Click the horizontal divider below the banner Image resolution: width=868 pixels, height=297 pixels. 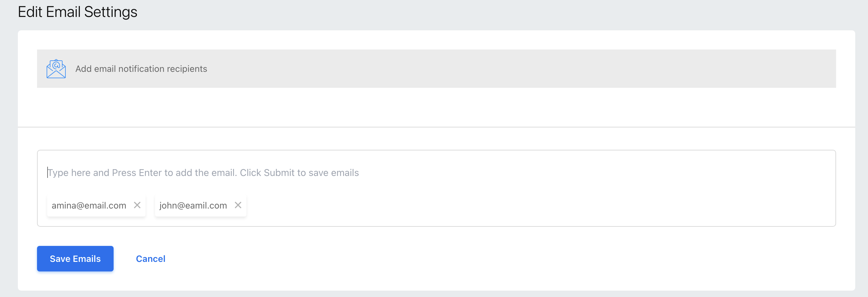point(436,127)
